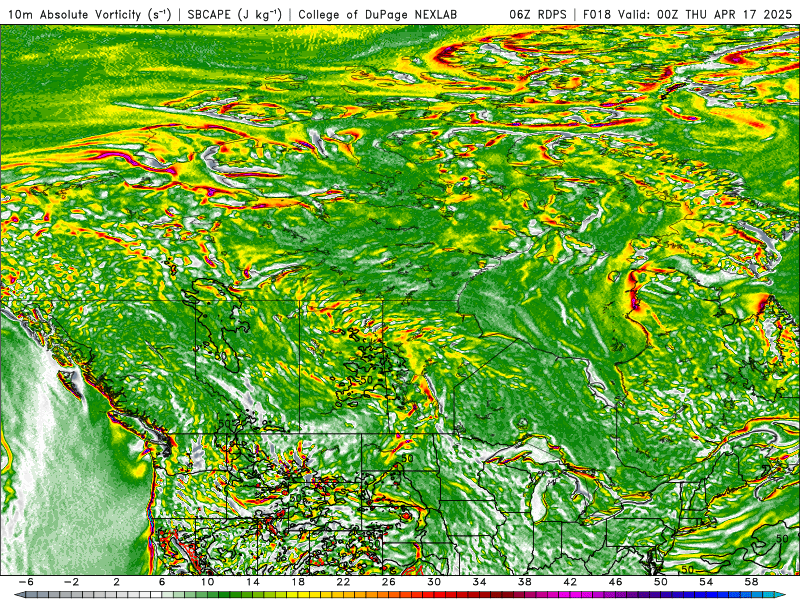The image size is (800, 600).
Task: Click the "-2" value on the color scale
Action: click(71, 582)
